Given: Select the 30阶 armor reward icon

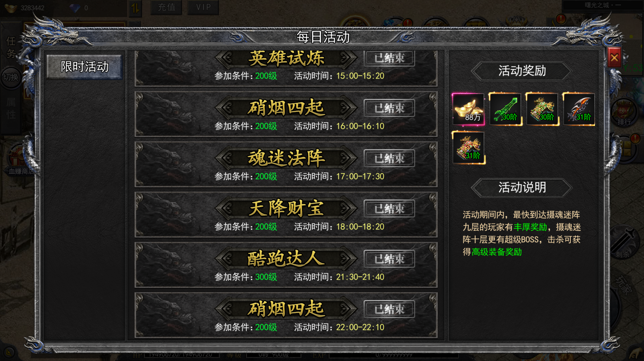Looking at the screenshot, I should click(x=542, y=109).
